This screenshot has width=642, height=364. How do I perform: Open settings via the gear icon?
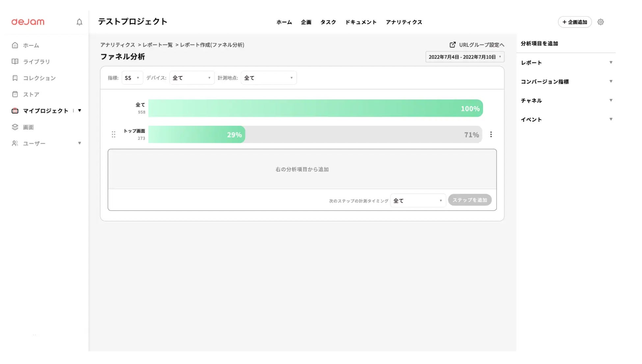(601, 22)
